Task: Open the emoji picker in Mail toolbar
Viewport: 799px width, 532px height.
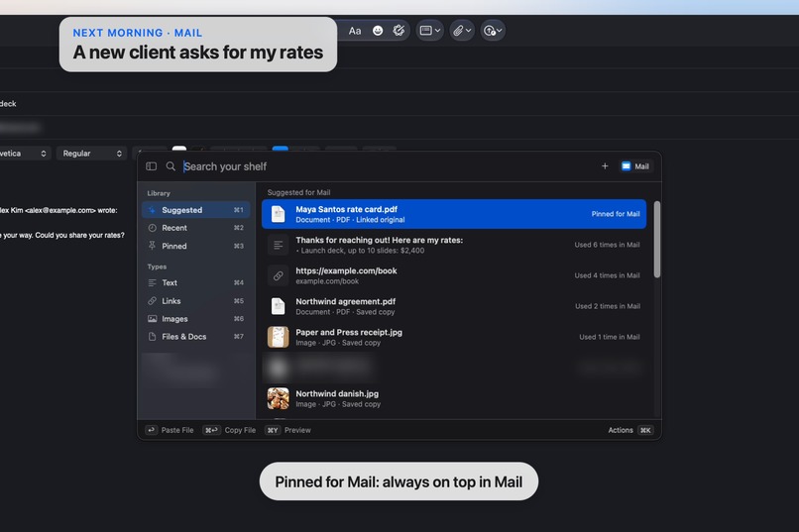Action: pyautogui.click(x=378, y=31)
